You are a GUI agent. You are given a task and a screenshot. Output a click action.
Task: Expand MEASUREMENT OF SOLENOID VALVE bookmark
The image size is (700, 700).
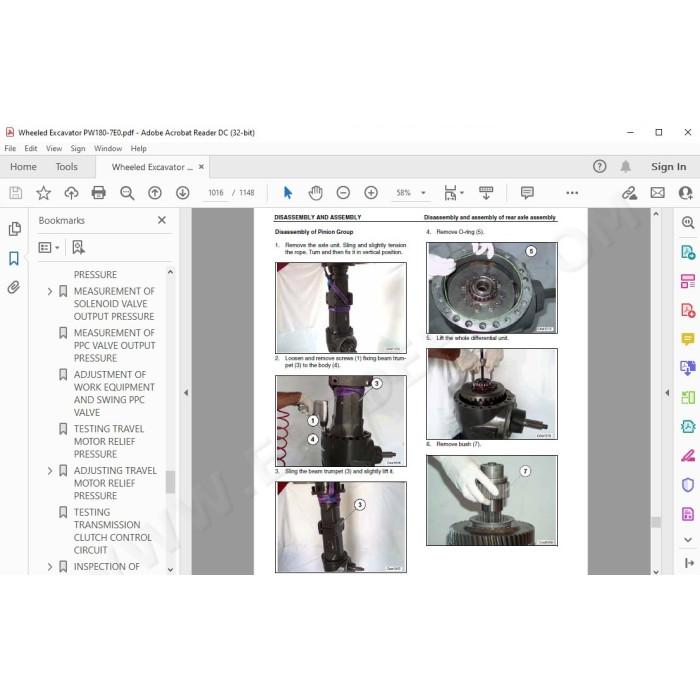click(x=50, y=292)
